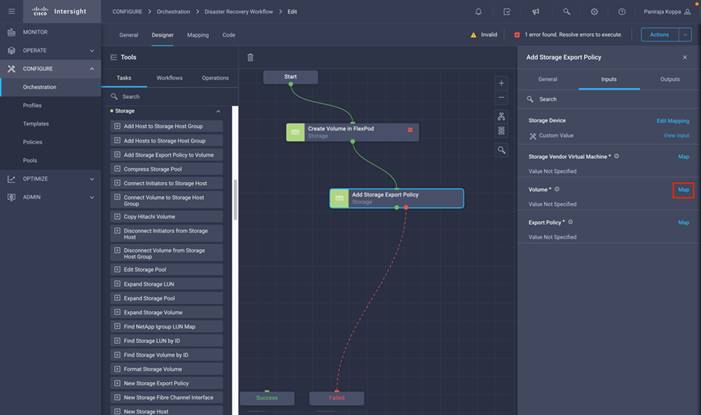Click the info icon beside Volume
The height and width of the screenshot is (415, 701).
click(557, 189)
